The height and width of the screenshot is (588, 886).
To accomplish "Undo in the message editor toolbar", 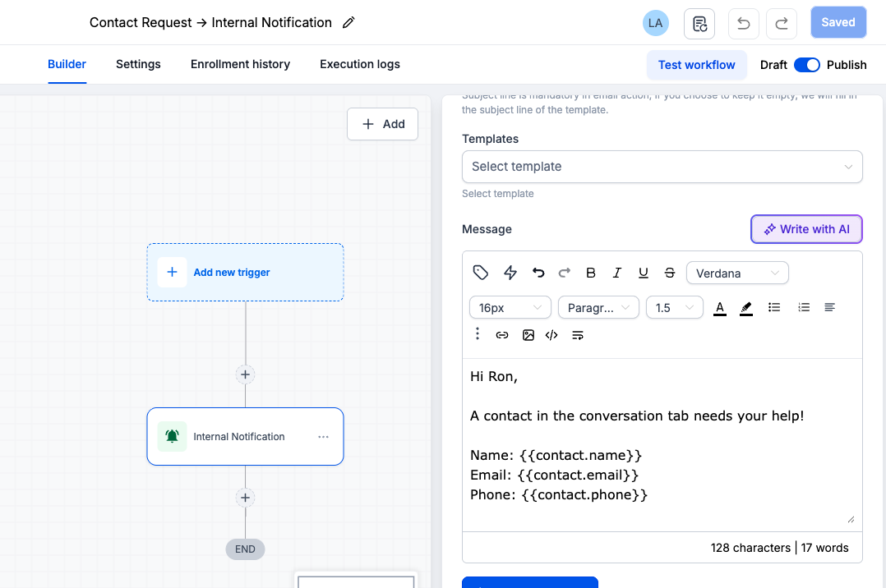I will point(538,273).
